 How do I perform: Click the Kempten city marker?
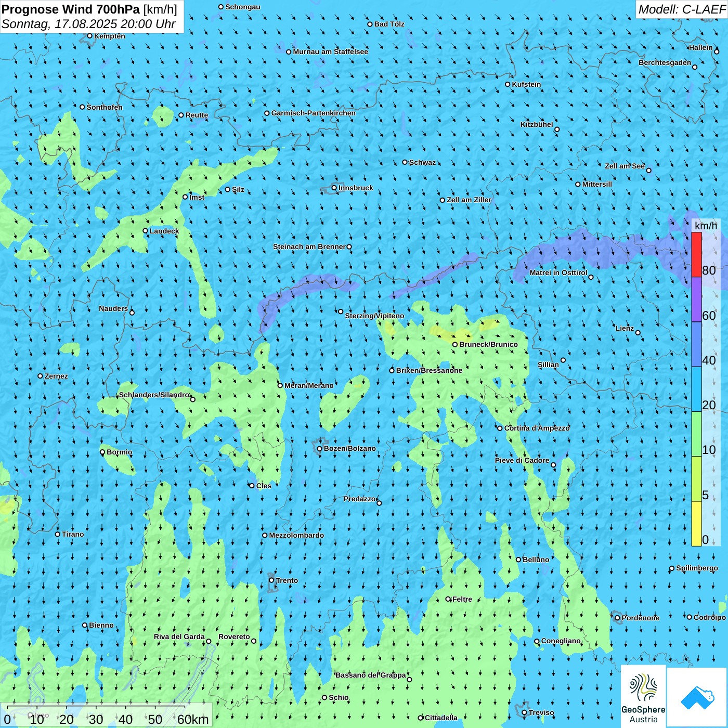(89, 36)
